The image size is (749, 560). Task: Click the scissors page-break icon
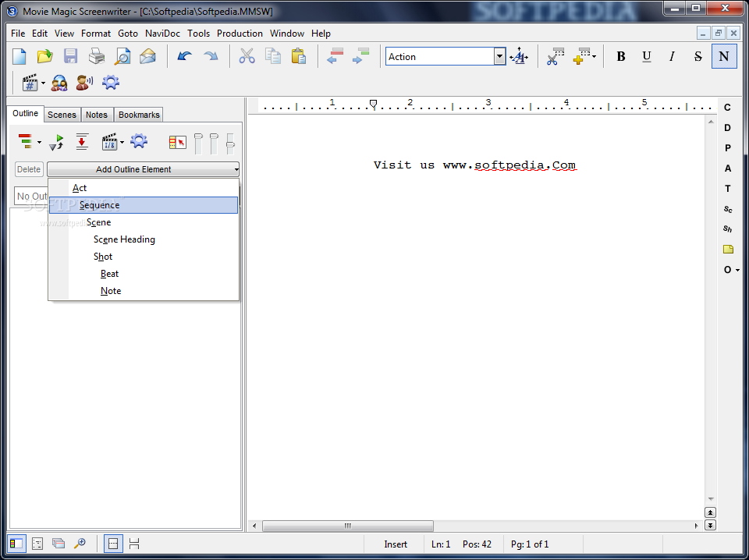pyautogui.click(x=555, y=56)
